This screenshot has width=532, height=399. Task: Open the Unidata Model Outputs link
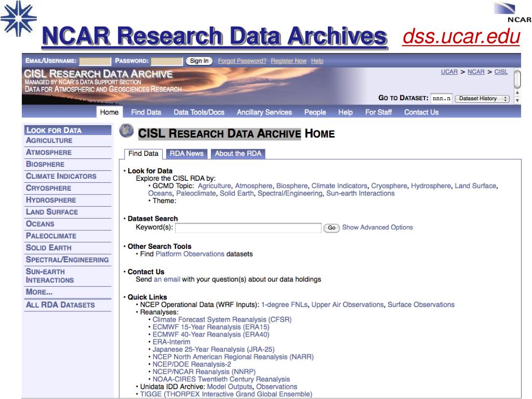tap(230, 387)
